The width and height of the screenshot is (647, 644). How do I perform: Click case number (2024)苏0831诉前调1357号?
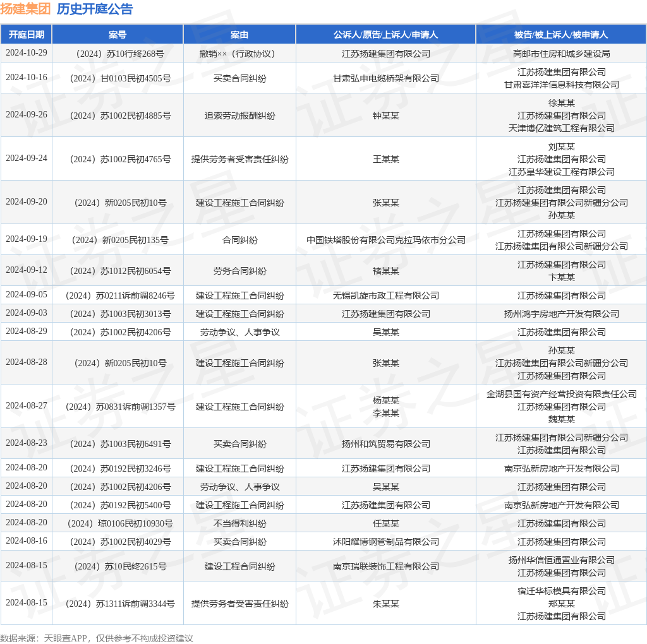click(x=118, y=407)
